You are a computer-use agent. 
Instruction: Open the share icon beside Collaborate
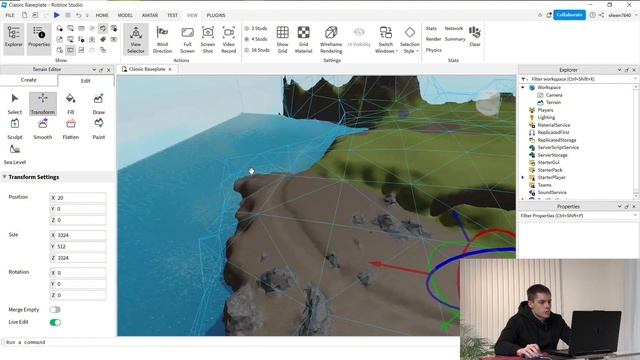pos(602,15)
